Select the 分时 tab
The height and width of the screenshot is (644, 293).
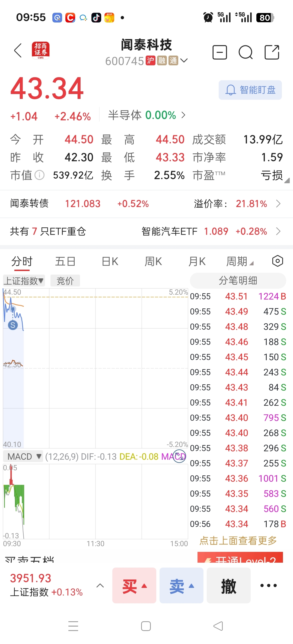[x=22, y=262]
